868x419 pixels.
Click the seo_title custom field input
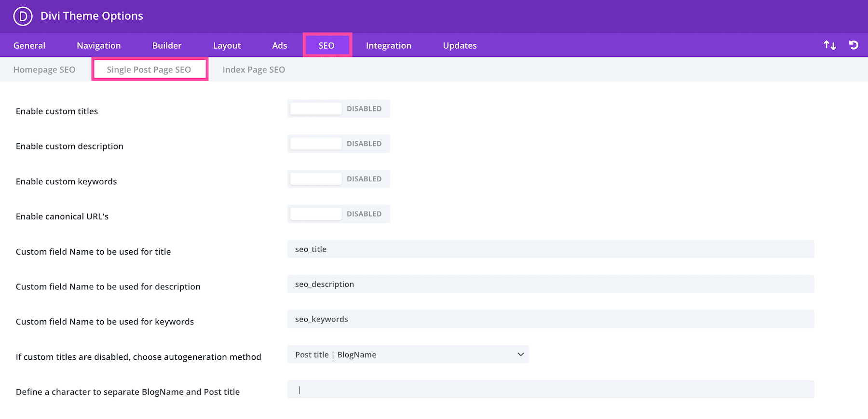pos(550,249)
